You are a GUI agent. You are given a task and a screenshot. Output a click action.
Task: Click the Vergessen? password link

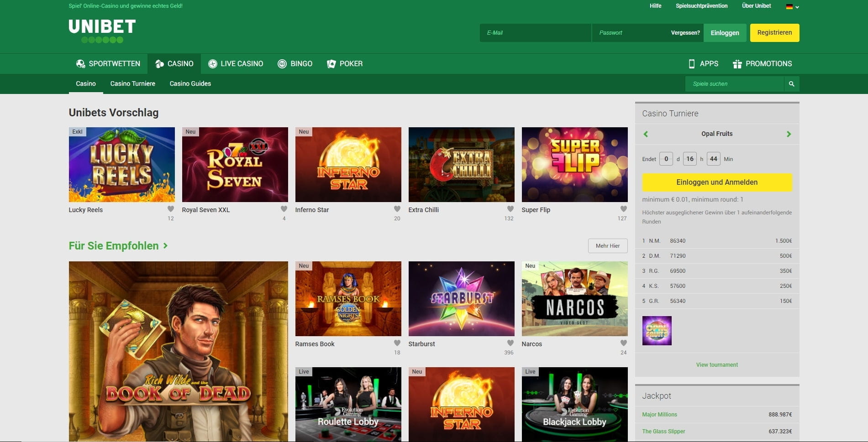point(685,33)
